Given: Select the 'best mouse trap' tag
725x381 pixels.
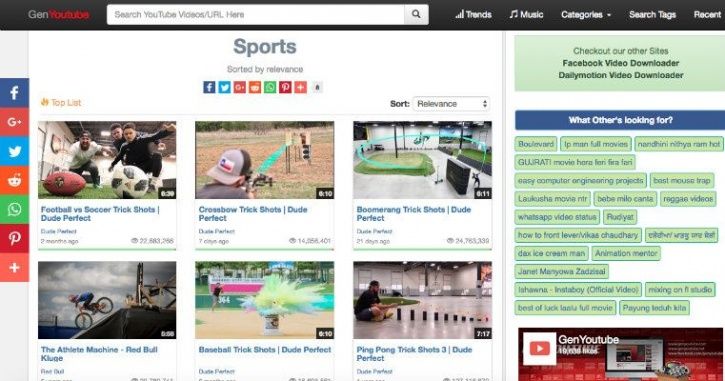Looking at the screenshot, I should [682, 180].
